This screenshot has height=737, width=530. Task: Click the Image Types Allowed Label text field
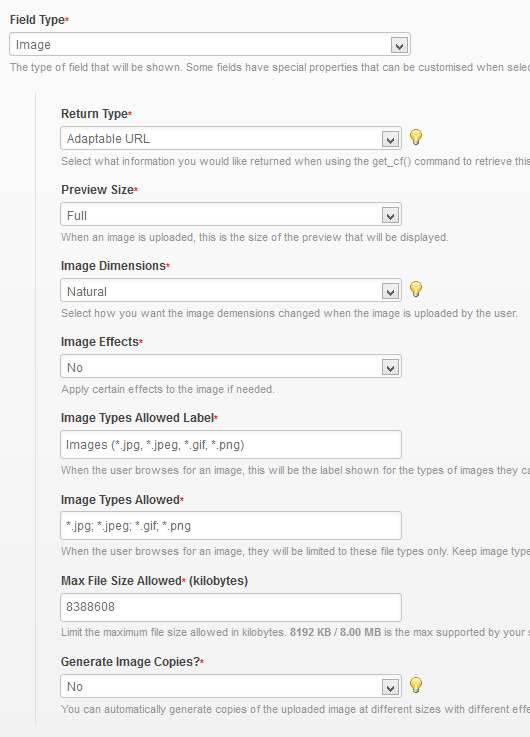coord(231,445)
